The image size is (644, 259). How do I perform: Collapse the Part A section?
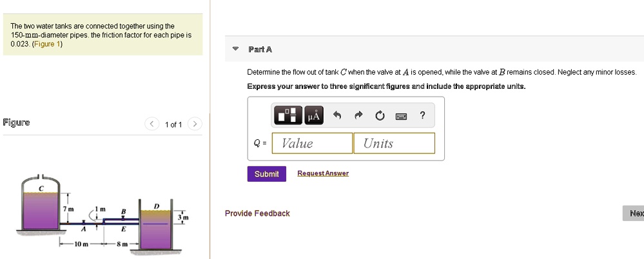coord(235,49)
